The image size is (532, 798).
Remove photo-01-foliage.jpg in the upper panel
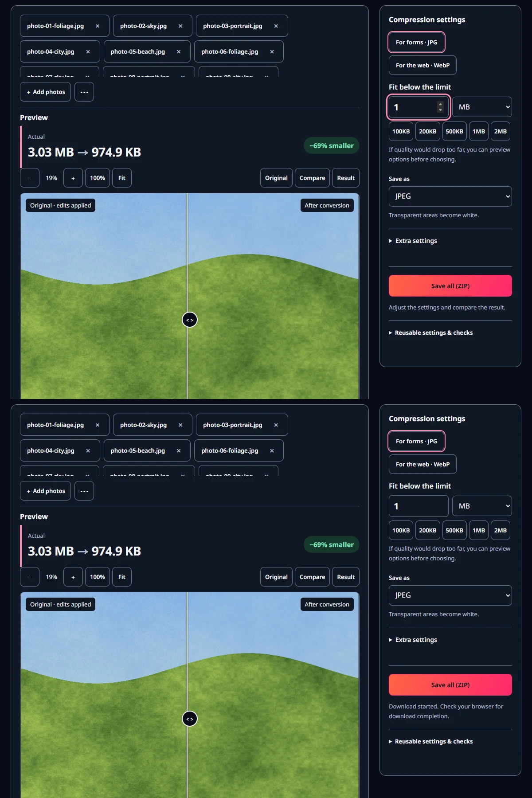coord(98,26)
